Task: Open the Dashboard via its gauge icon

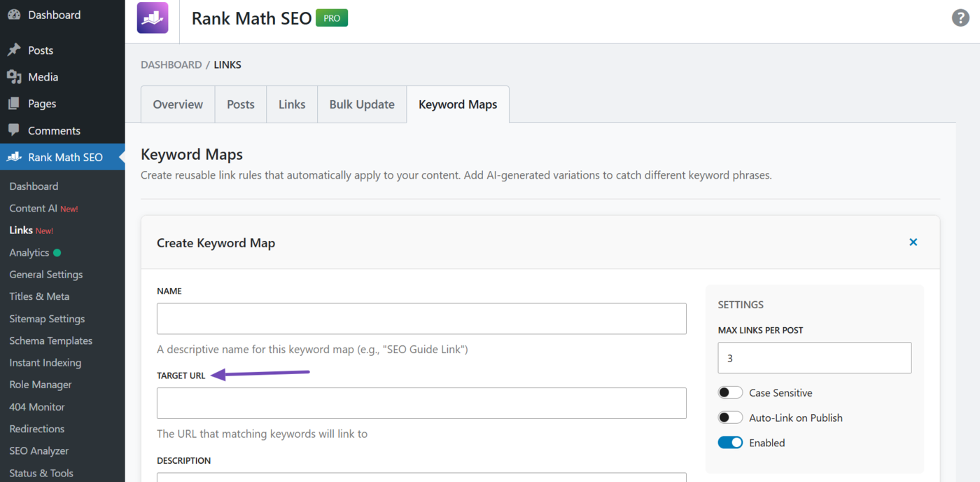Action: click(x=14, y=14)
